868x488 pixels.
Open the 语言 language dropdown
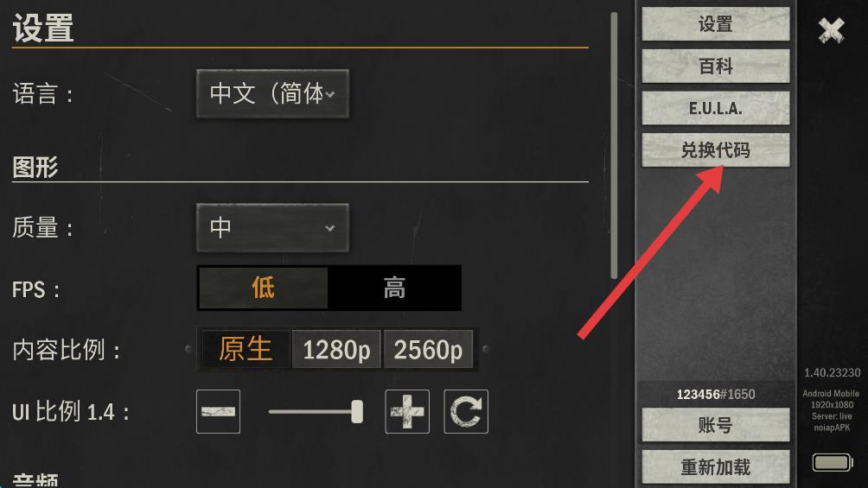[272, 93]
